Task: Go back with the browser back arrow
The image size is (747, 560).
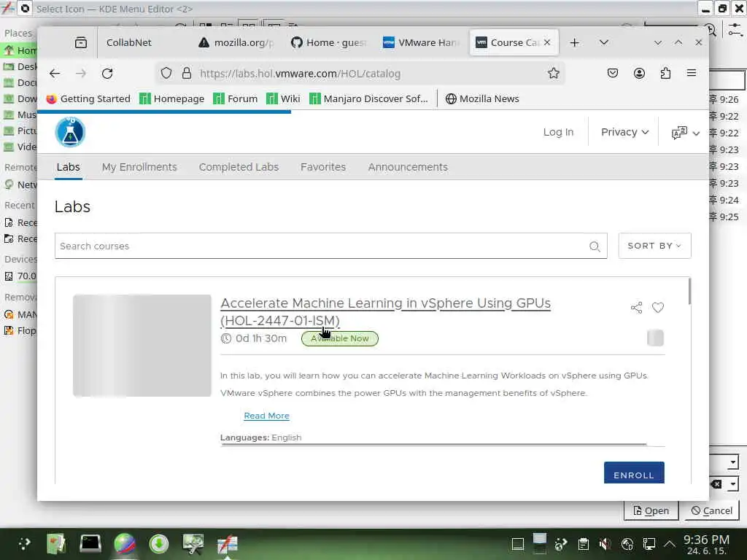Action: (55, 74)
